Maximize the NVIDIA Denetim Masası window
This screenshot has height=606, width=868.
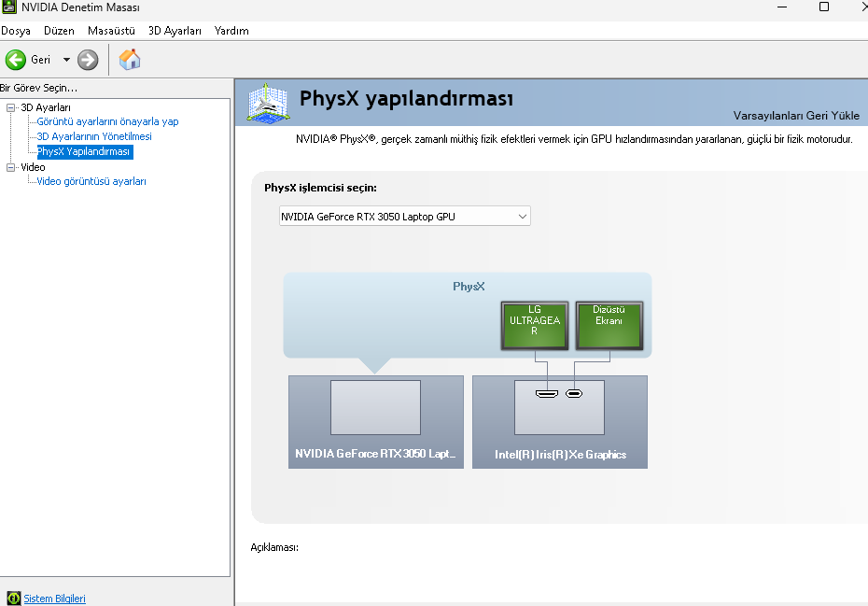(x=824, y=7)
